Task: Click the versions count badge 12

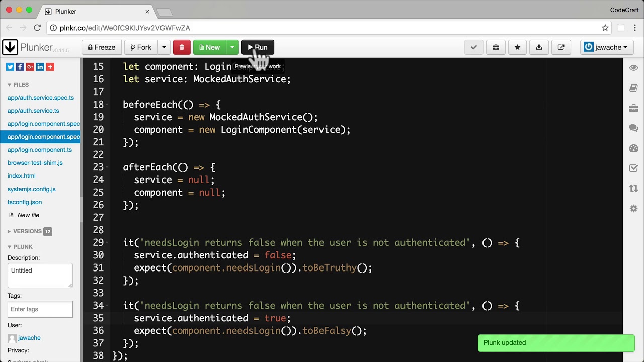Action: (x=48, y=232)
